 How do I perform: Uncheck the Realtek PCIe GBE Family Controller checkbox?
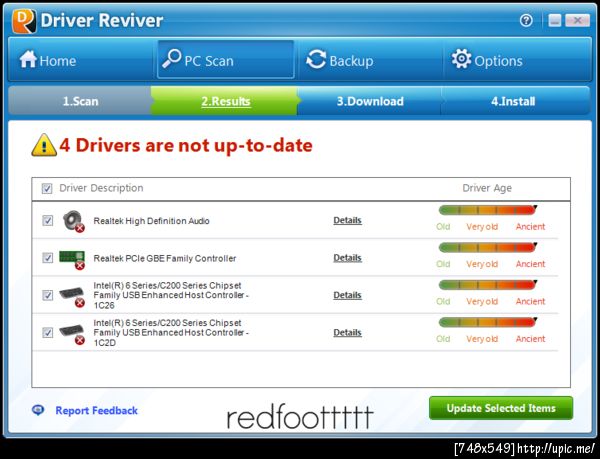(x=47, y=258)
